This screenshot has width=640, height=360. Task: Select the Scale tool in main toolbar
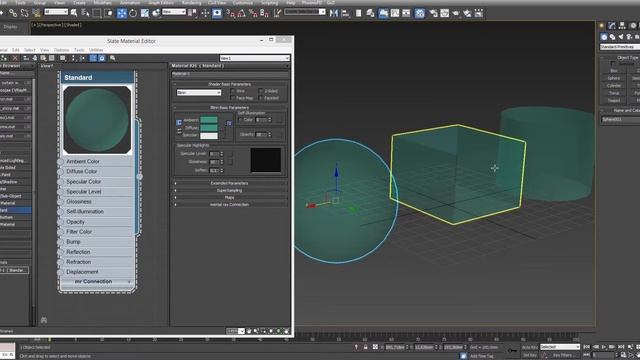145,13
